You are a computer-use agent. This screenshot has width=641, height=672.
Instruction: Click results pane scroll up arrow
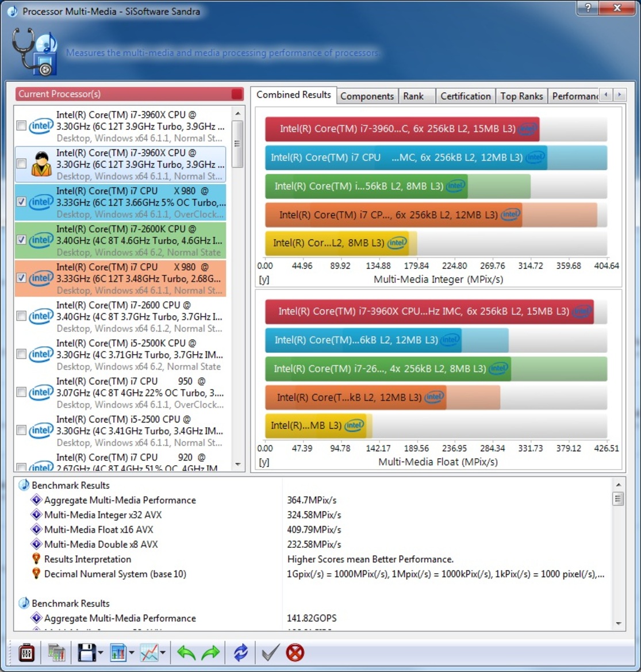pos(618,484)
